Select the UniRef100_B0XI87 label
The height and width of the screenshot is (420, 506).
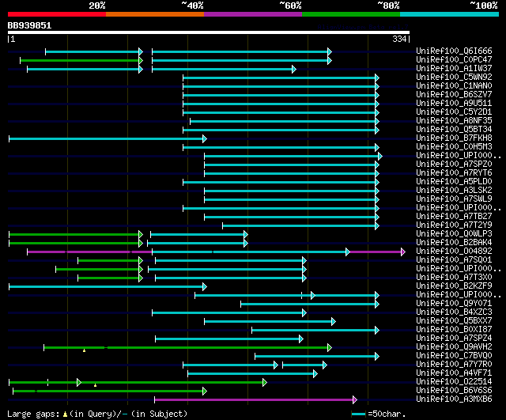point(454,330)
